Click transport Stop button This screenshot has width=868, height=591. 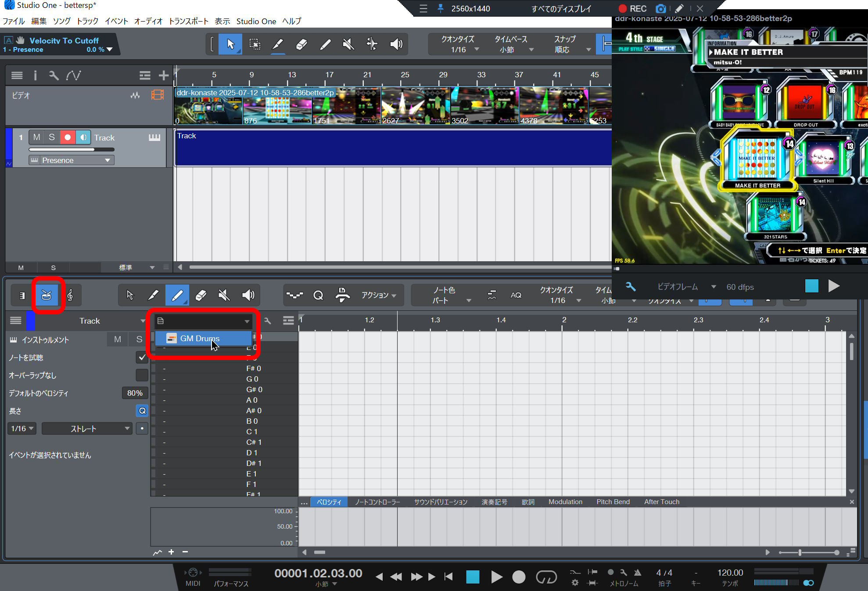(473, 577)
